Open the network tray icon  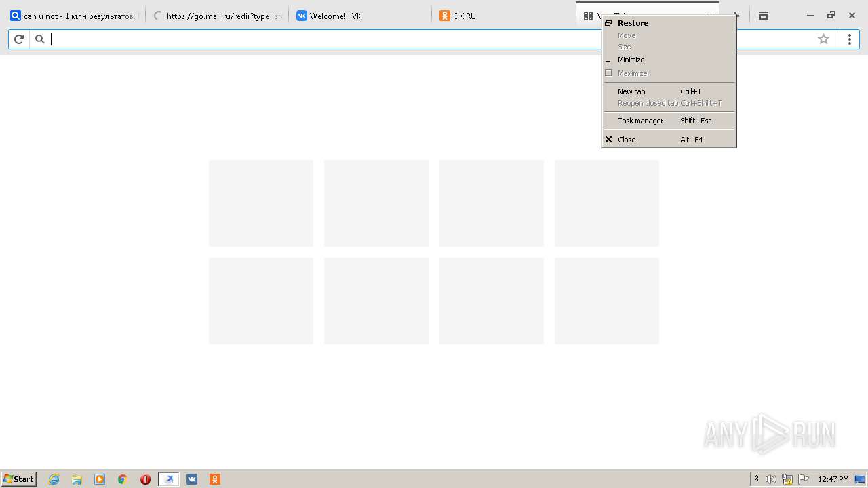pos(787,479)
